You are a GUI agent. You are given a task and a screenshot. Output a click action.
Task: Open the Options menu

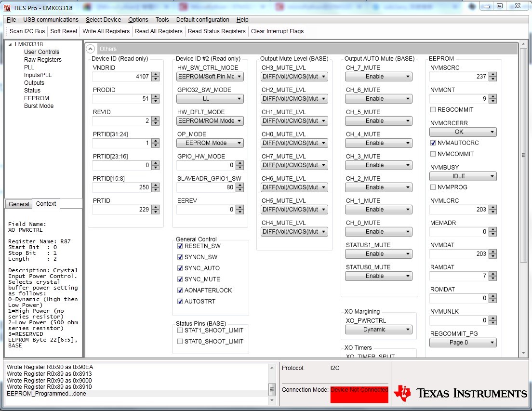(x=138, y=20)
